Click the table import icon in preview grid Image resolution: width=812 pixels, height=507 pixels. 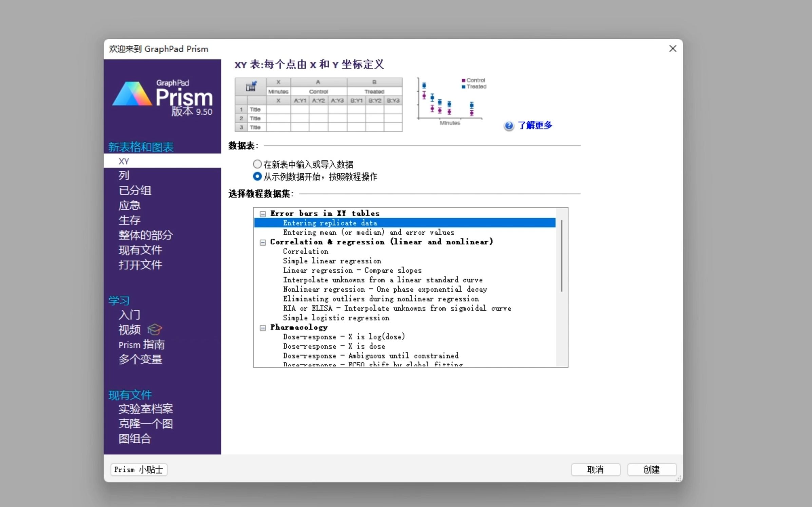click(x=251, y=87)
